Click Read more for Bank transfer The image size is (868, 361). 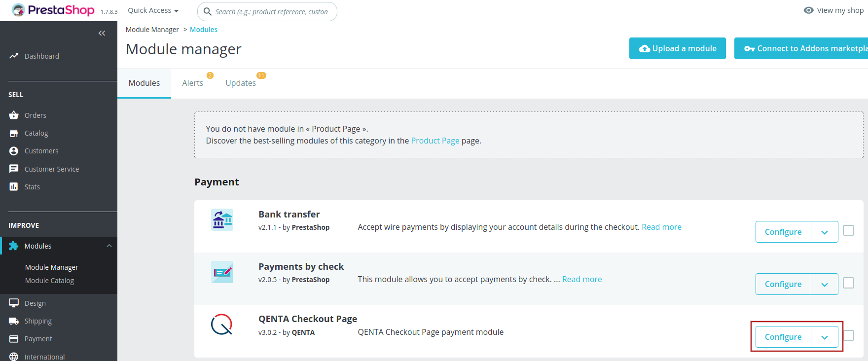pos(661,227)
